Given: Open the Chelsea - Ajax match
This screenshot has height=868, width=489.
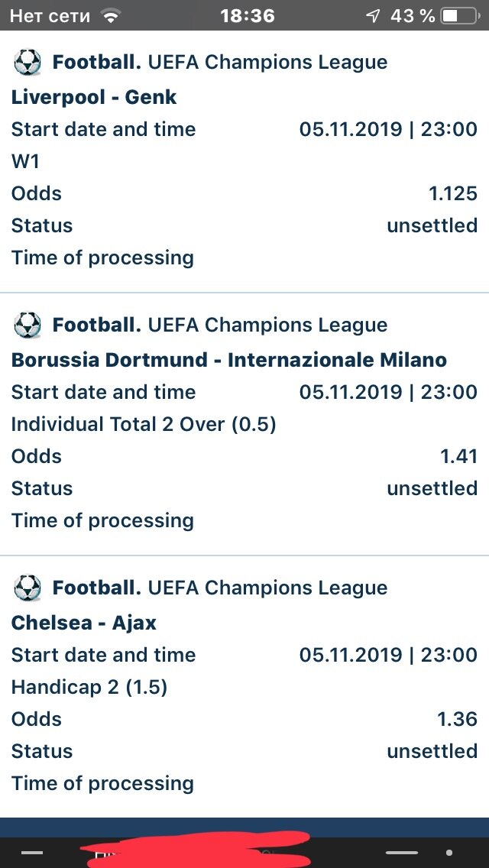Looking at the screenshot, I should (x=83, y=623).
